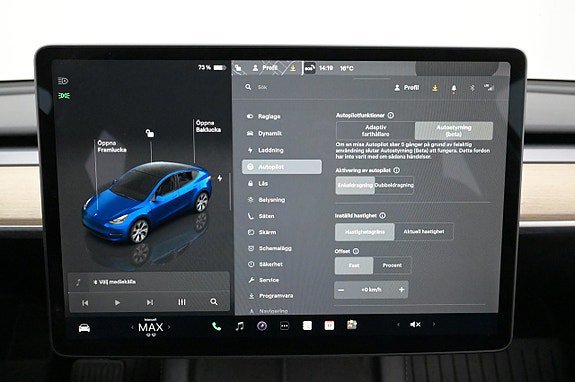Select Aktuell hastighet set speed
The image size is (575, 382).
click(x=424, y=232)
